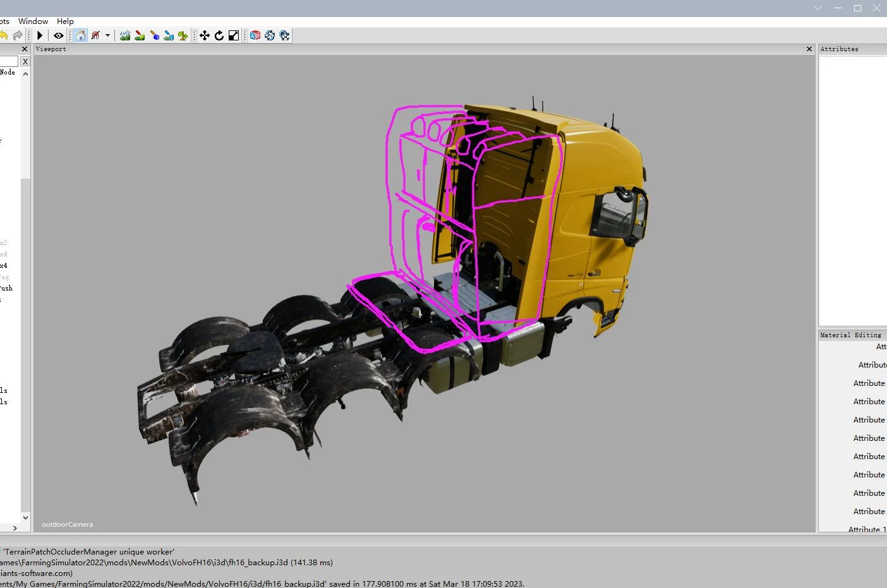Click the scenegraph search input field
This screenshot has height=588, width=887.
pos(9,61)
